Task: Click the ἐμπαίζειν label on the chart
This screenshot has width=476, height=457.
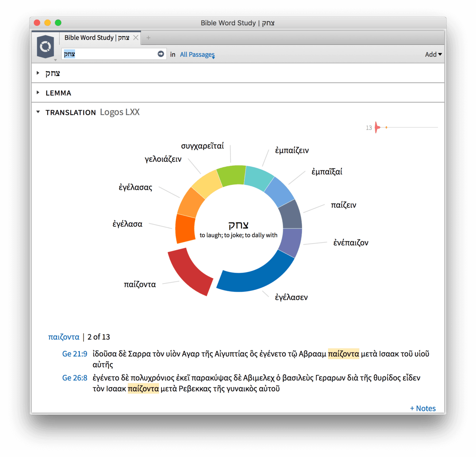Action: pyautogui.click(x=292, y=151)
